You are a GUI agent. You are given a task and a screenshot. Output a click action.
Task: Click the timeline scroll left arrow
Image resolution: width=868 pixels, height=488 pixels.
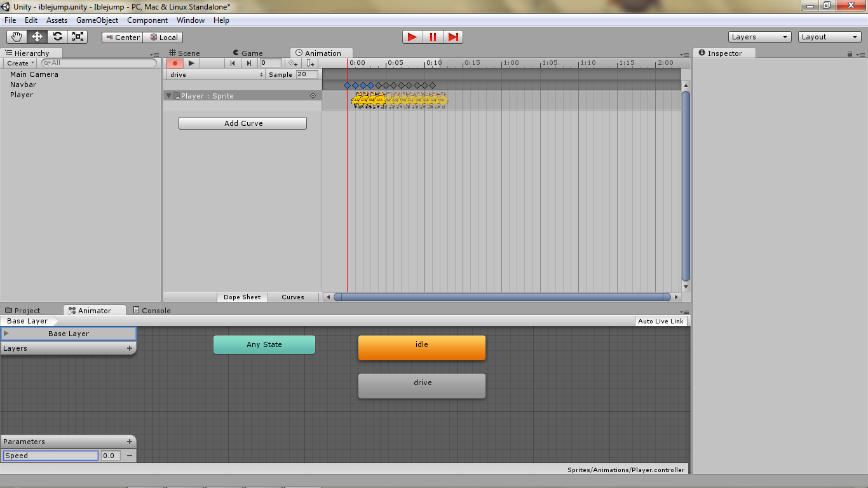point(328,297)
